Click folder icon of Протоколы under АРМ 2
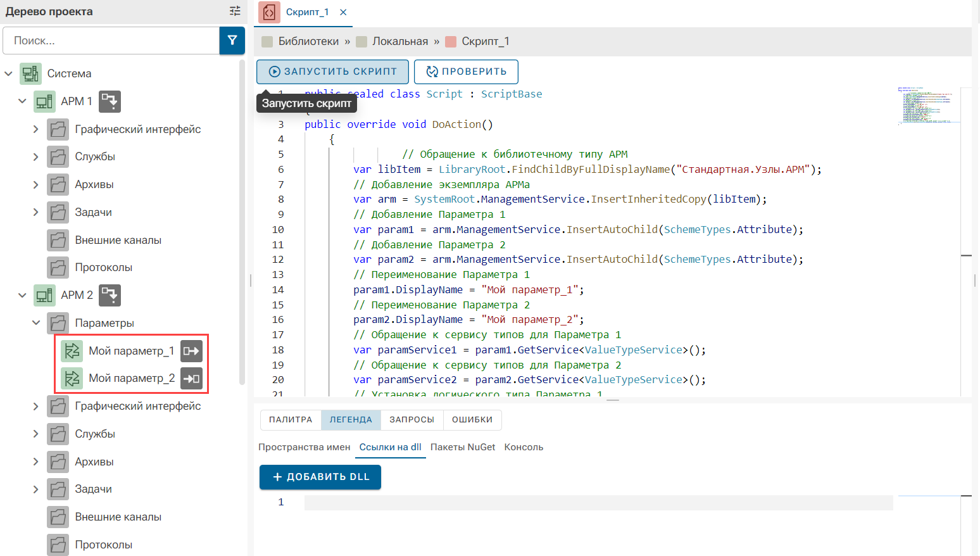980x556 pixels. 58,545
